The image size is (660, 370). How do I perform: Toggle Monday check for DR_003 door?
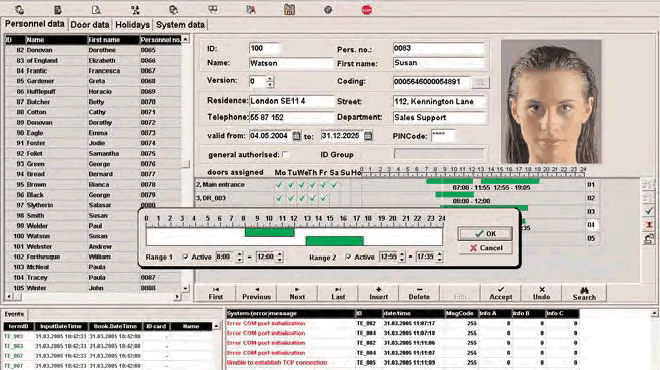pyautogui.click(x=279, y=198)
